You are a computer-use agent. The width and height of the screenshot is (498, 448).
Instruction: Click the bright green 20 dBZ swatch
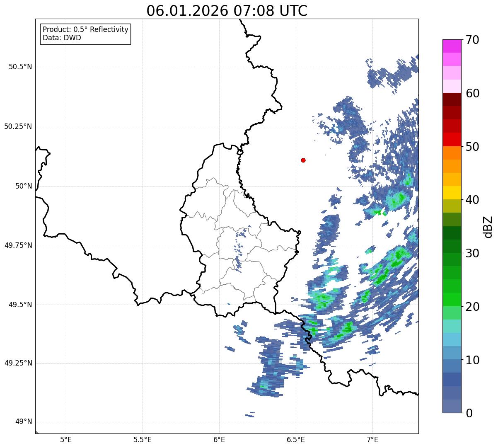(452, 299)
